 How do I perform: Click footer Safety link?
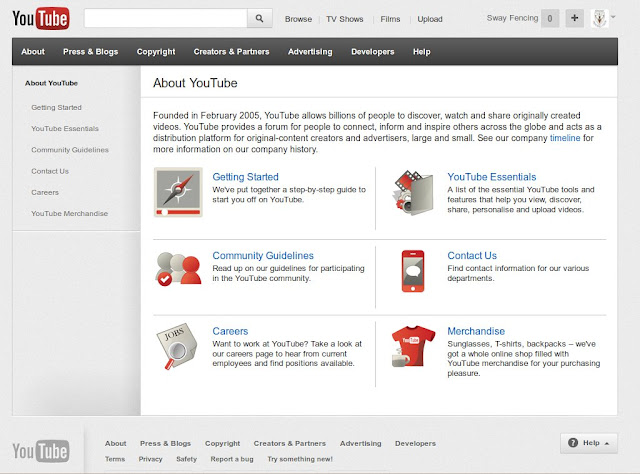point(186,459)
